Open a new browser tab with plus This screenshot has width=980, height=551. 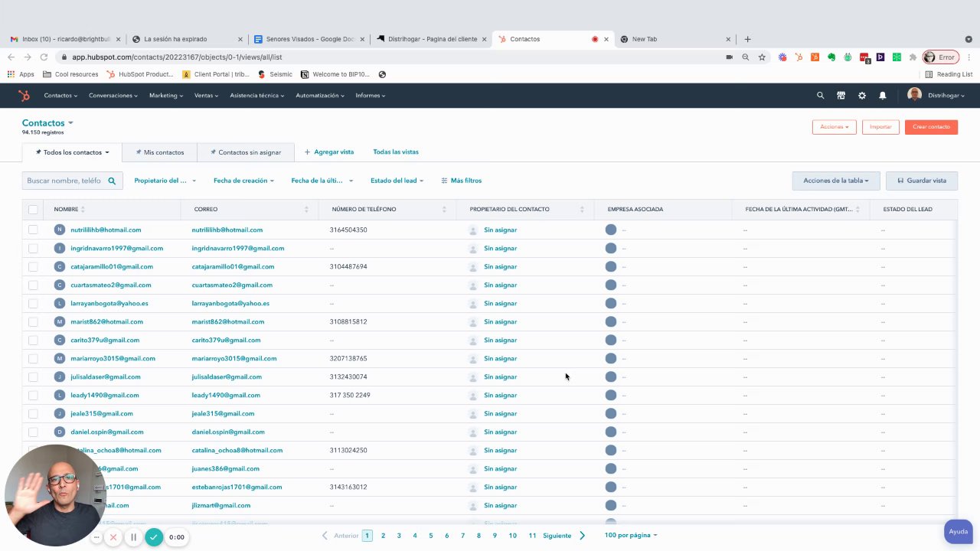(x=747, y=39)
